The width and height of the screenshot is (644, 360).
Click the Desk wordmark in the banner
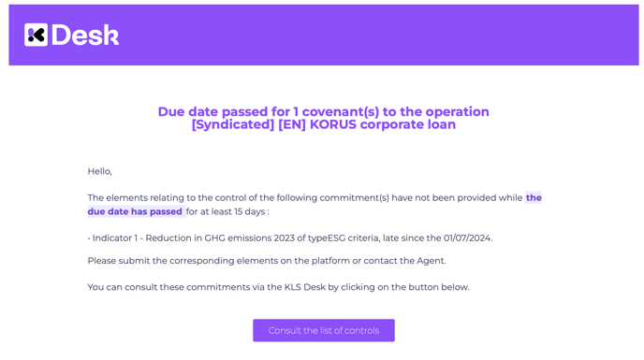tap(85, 35)
